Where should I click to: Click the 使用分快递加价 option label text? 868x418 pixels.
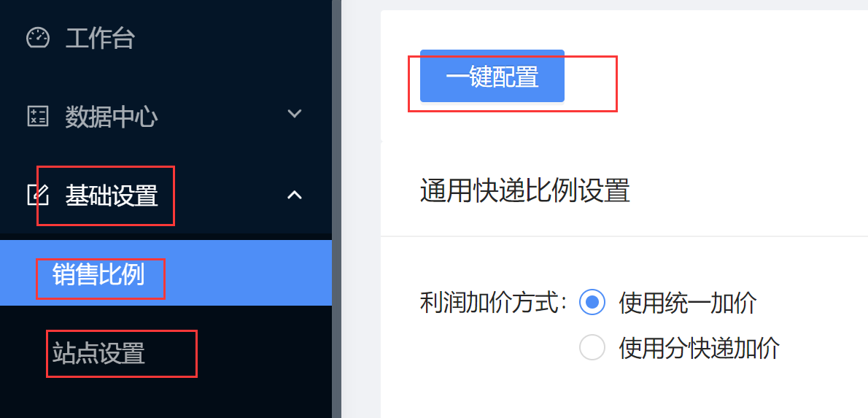pos(700,348)
